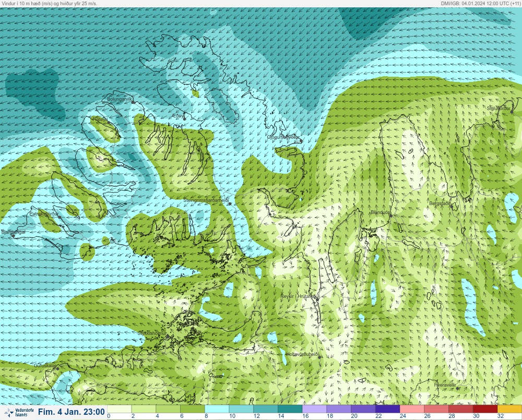Click the legend value 28
The image size is (522, 420).
tap(452, 416)
